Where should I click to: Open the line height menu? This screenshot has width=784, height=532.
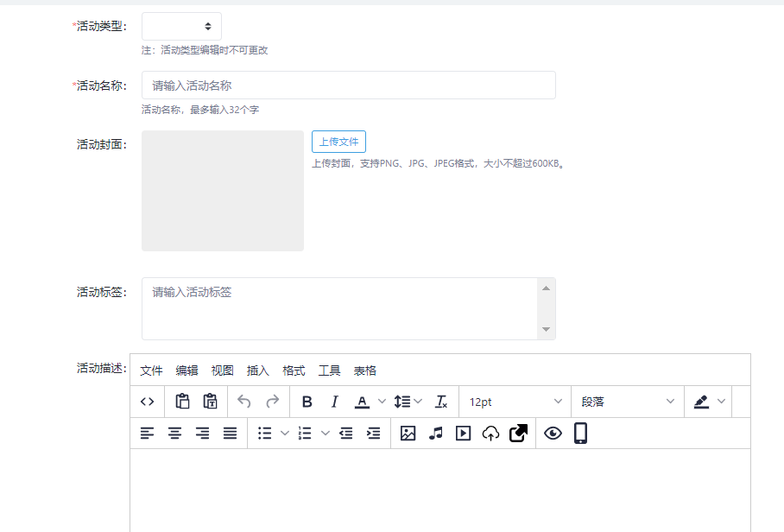408,402
